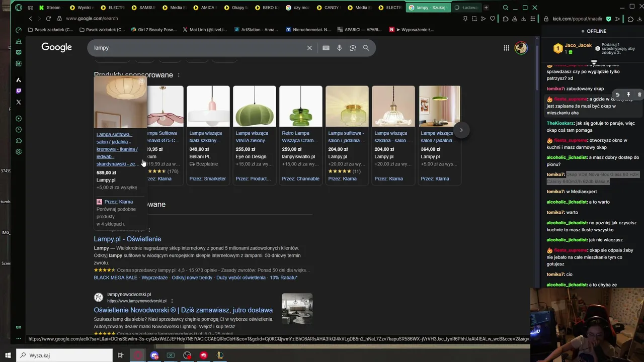The height and width of the screenshot is (362, 644).
Task: Open the APARICI bookmark
Action: click(360, 30)
